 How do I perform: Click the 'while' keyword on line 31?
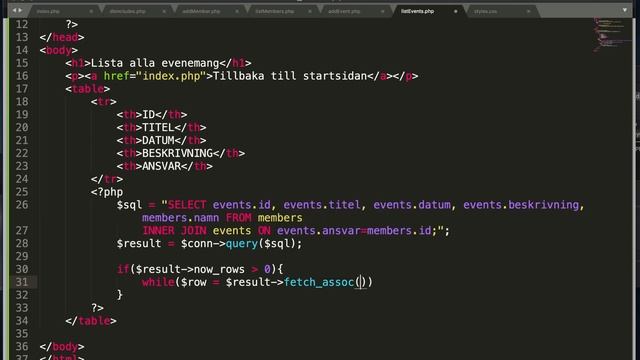[158, 282]
